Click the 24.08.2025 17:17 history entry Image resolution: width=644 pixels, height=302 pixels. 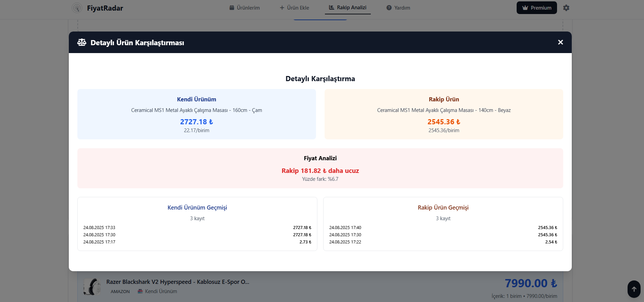[x=99, y=242]
